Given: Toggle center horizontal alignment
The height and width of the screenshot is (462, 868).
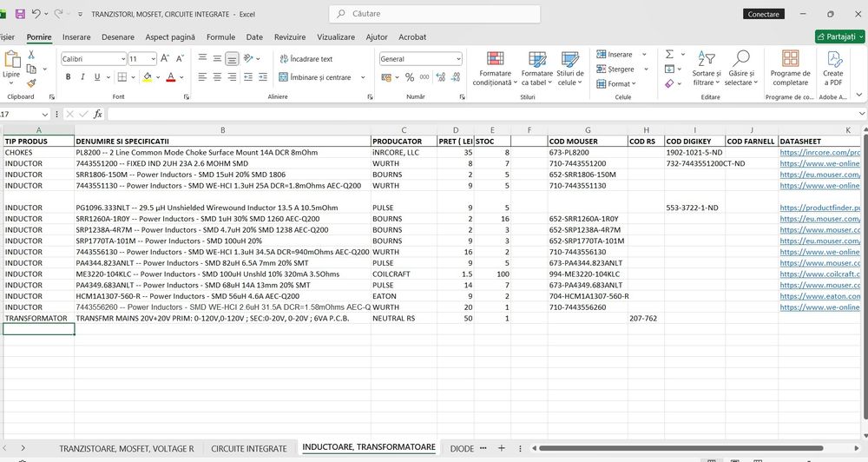Looking at the screenshot, I should (218, 77).
